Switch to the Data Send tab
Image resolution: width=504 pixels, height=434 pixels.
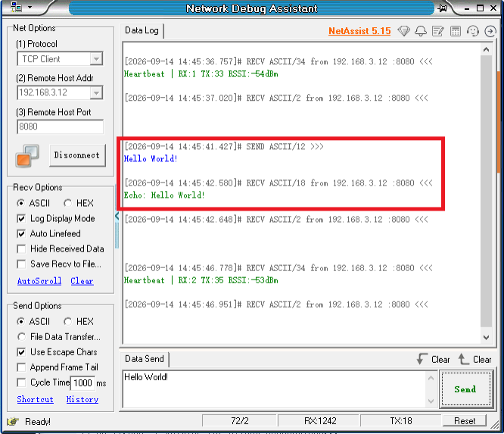[145, 359]
